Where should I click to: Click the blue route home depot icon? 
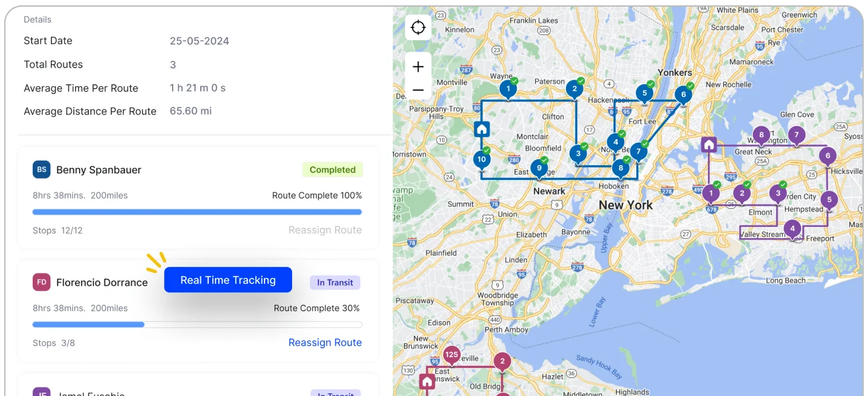coord(482,129)
